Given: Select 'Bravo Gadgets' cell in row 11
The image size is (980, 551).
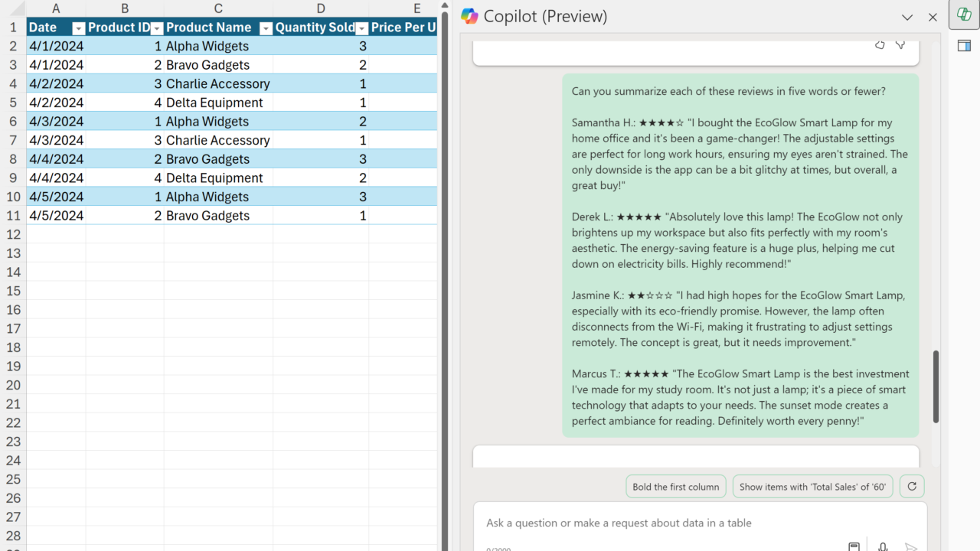Looking at the screenshot, I should click(218, 216).
